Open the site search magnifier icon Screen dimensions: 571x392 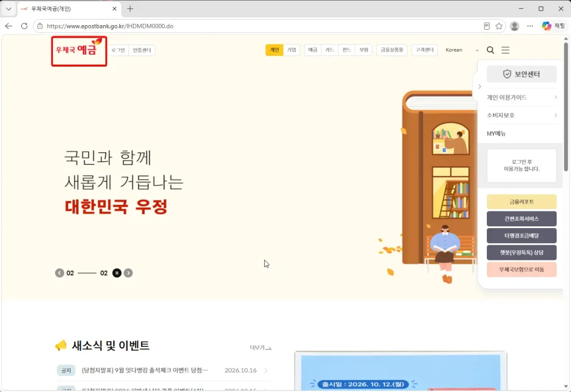coord(491,50)
